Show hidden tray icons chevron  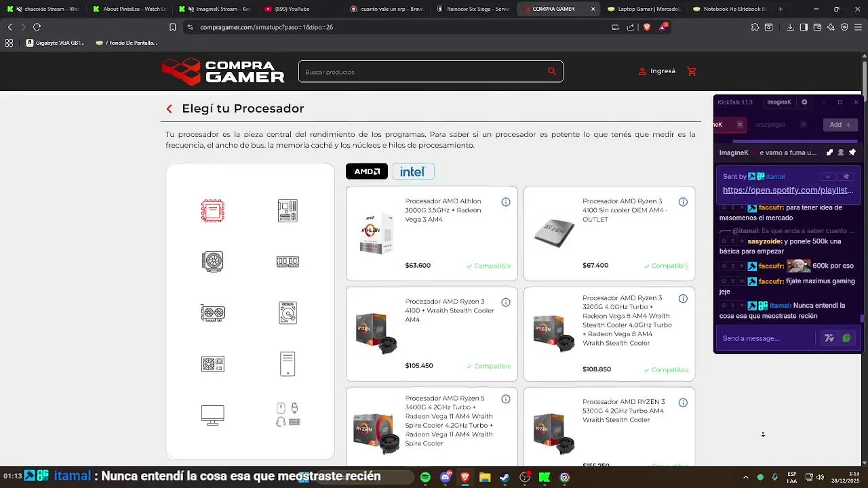[x=745, y=477]
